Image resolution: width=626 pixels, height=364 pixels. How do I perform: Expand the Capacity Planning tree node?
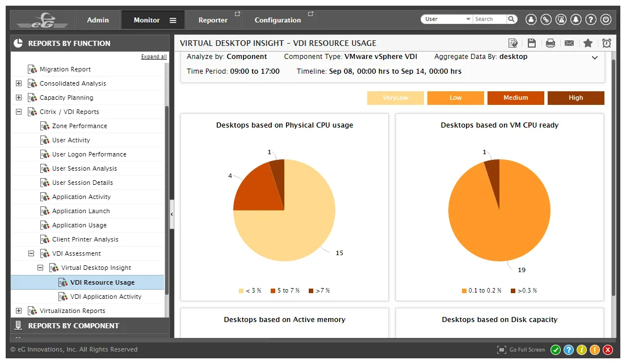click(19, 98)
